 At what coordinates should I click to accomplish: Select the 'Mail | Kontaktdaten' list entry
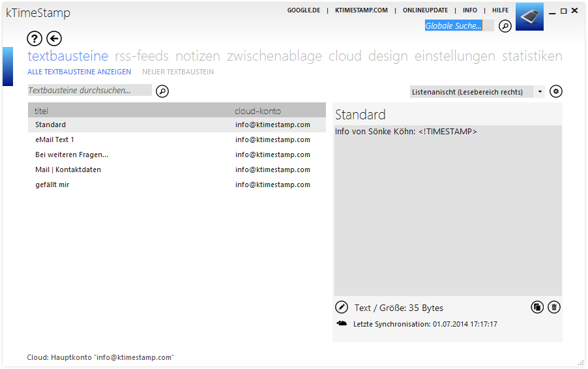click(177, 170)
